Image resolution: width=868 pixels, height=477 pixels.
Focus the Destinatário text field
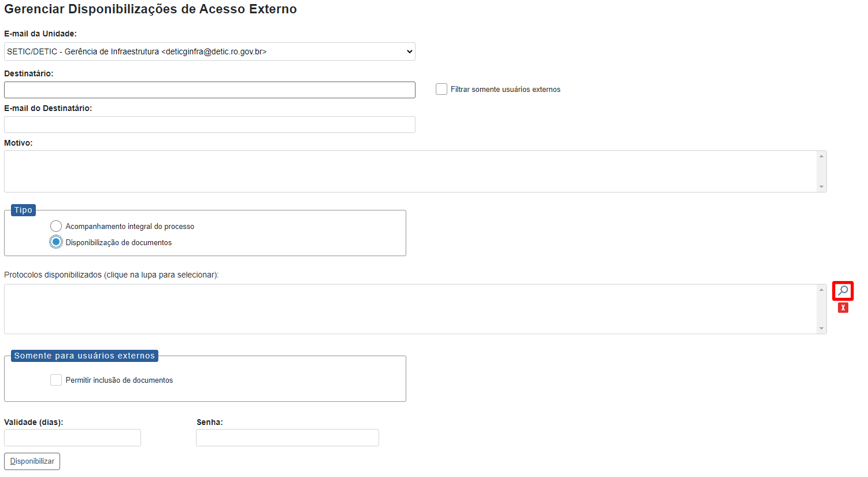tap(209, 90)
